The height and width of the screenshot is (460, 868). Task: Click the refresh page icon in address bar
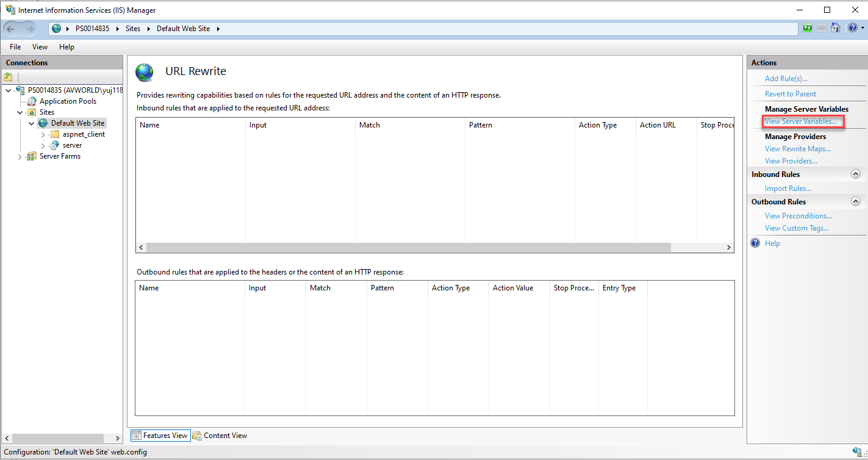pyautogui.click(x=808, y=28)
